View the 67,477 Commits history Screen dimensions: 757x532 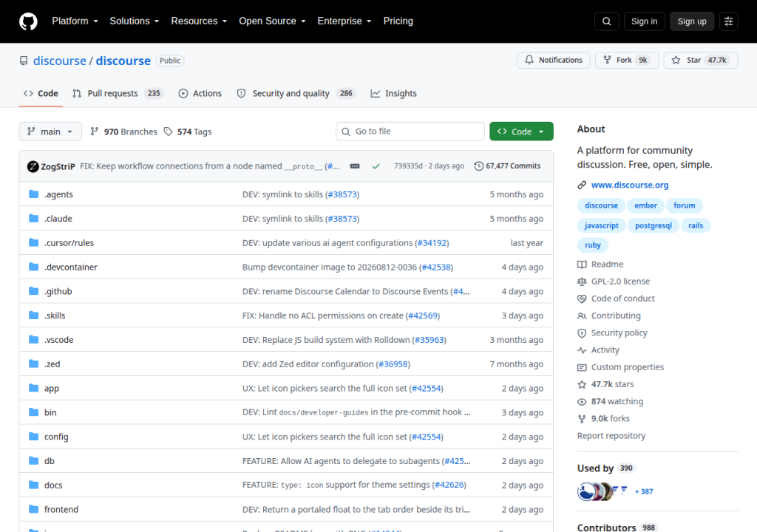tap(507, 166)
